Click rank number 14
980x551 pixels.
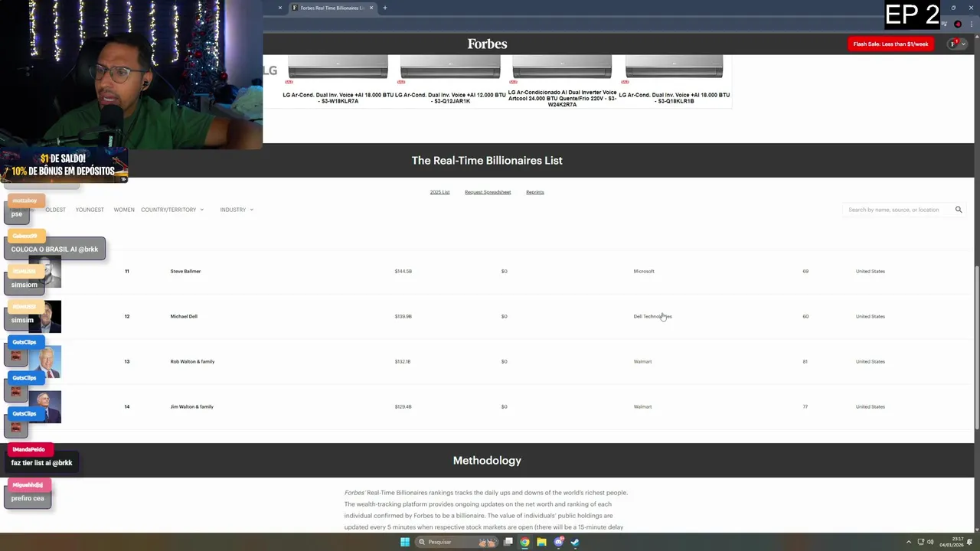pos(127,406)
